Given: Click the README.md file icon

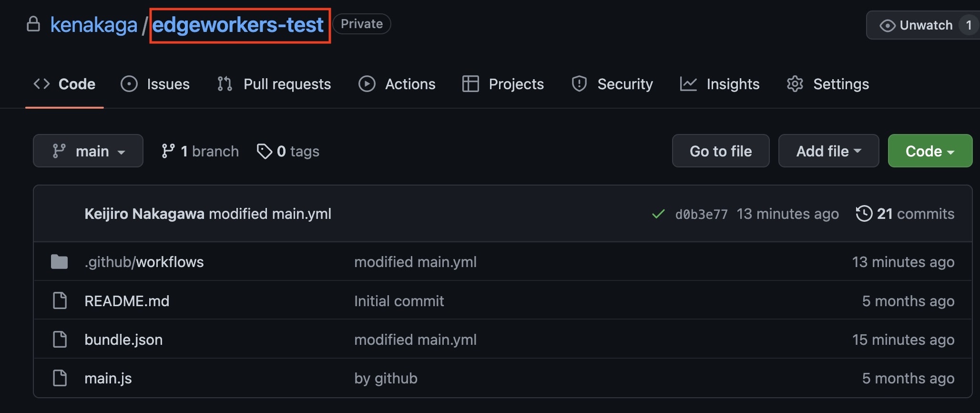Looking at the screenshot, I should pyautogui.click(x=60, y=301).
